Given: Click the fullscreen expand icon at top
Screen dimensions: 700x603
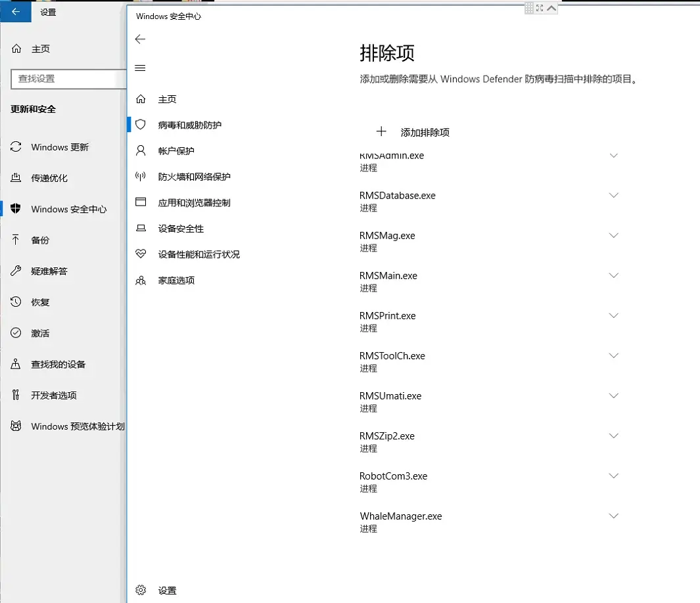Looking at the screenshot, I should coord(540,8).
